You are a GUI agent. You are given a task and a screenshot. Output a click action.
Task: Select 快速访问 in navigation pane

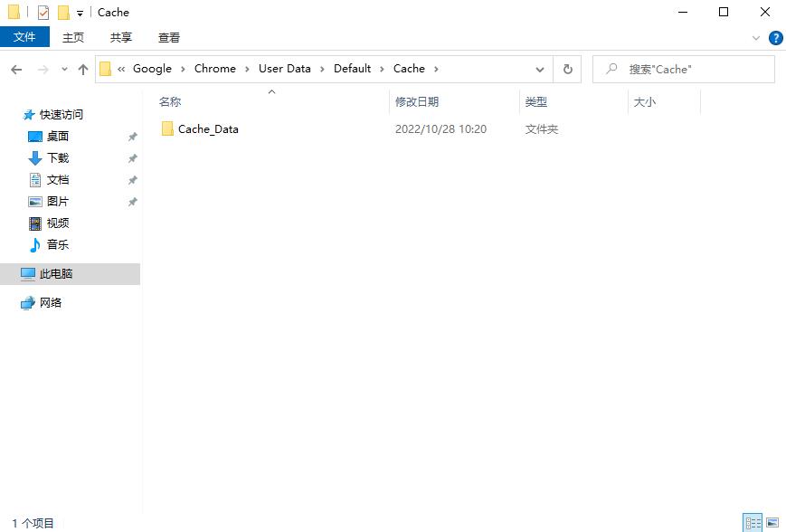62,115
